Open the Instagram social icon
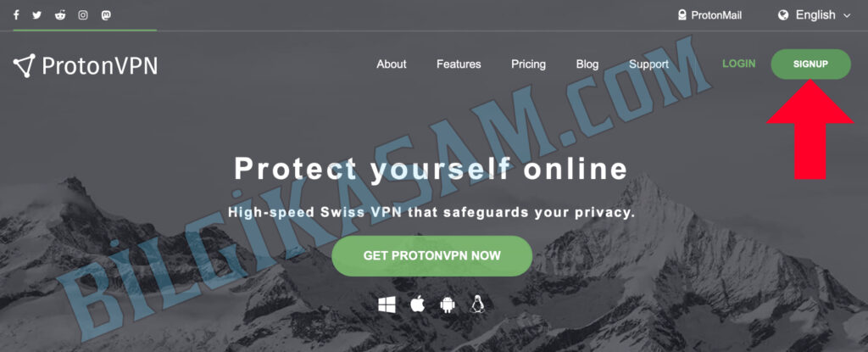Image resolution: width=868 pixels, height=352 pixels. pos(83,15)
